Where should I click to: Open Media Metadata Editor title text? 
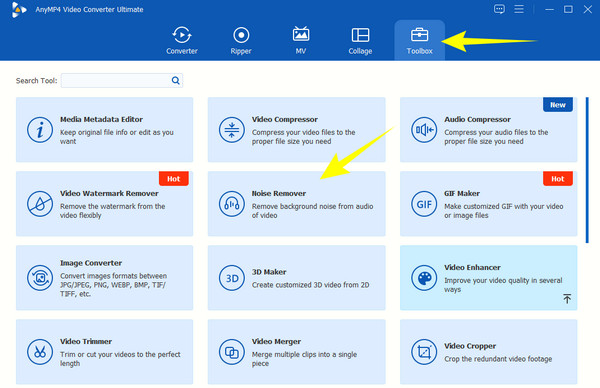tap(101, 119)
